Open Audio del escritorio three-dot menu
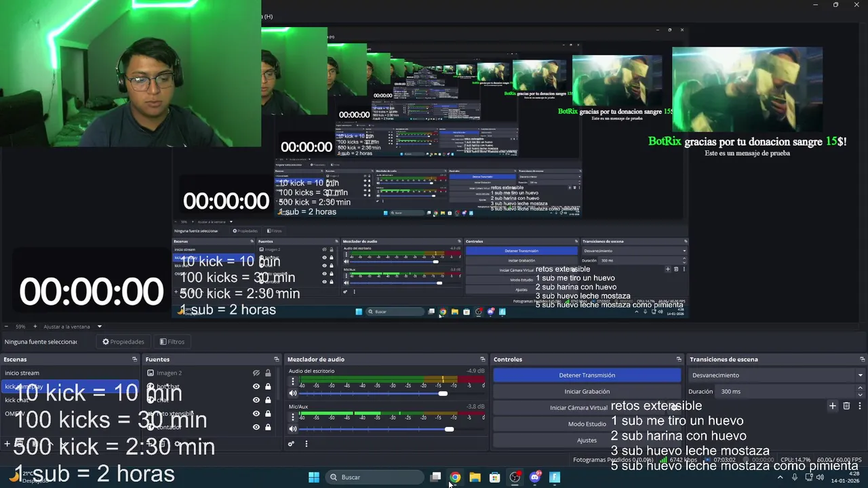868x488 pixels. [293, 382]
